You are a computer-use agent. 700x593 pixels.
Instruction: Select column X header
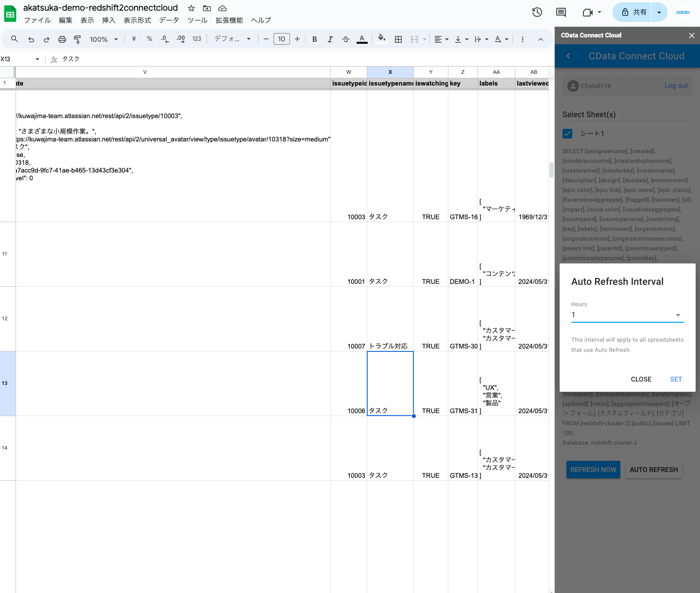pyautogui.click(x=390, y=72)
